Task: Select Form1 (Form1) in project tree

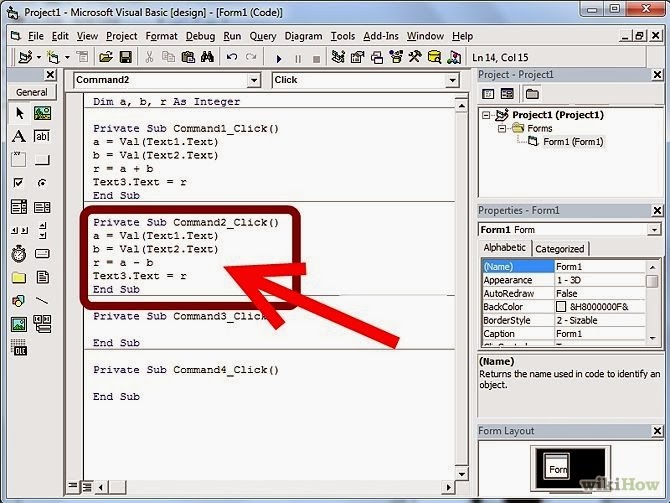Action: pyautogui.click(x=573, y=141)
